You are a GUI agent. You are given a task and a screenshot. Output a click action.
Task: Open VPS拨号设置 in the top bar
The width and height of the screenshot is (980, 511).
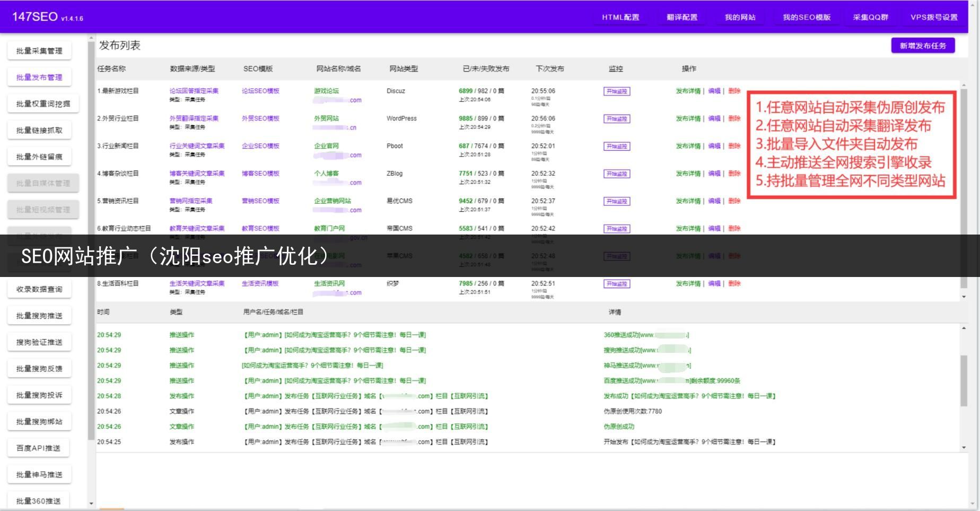[933, 17]
